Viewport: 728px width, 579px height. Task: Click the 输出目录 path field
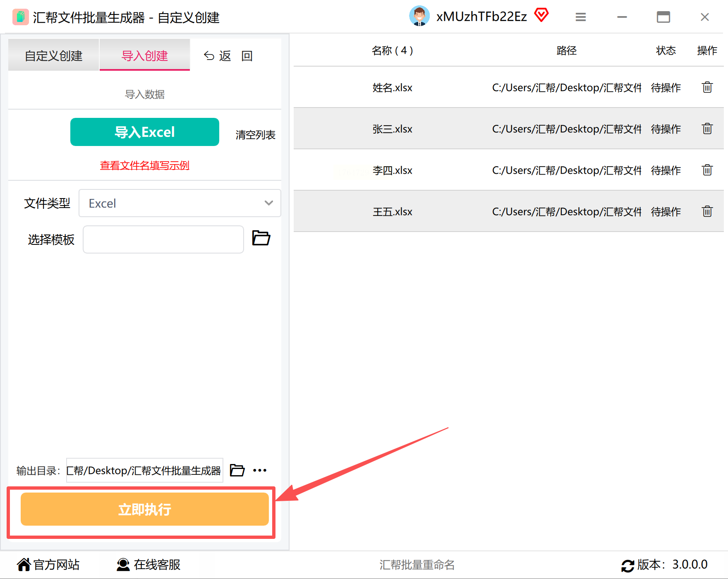click(x=145, y=470)
